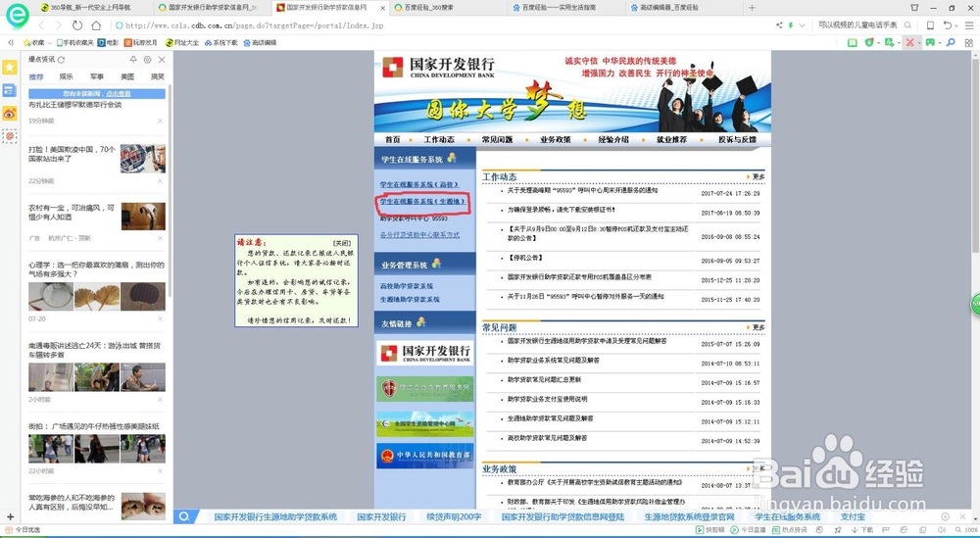Open 快剪辑 in status bar

710,530
